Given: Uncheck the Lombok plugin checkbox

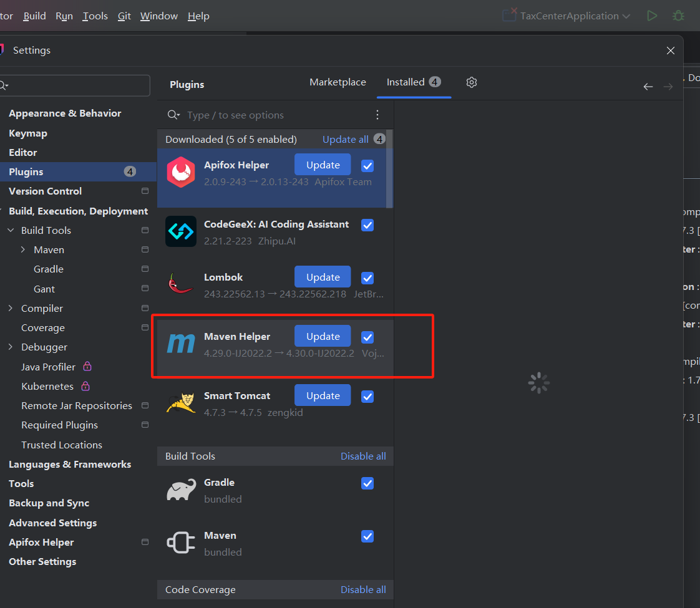Looking at the screenshot, I should pyautogui.click(x=367, y=278).
